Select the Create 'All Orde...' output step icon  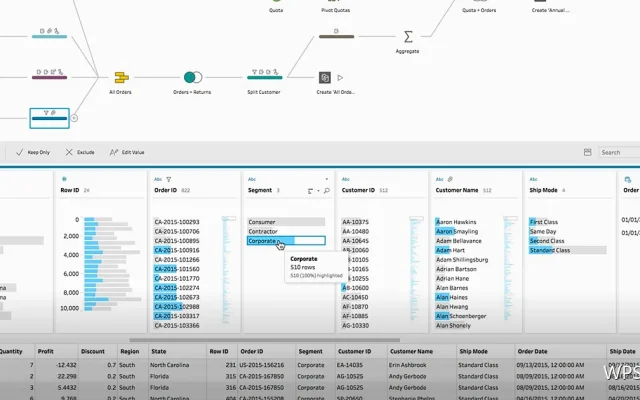(324, 78)
